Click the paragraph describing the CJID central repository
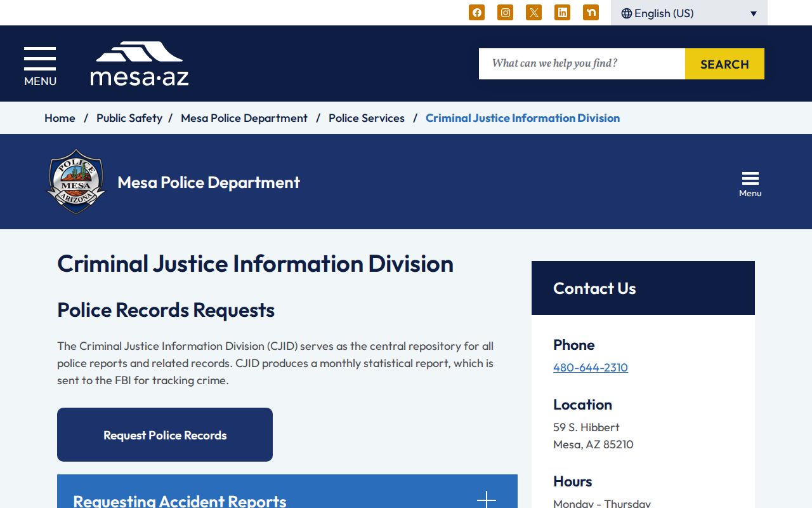 275,363
